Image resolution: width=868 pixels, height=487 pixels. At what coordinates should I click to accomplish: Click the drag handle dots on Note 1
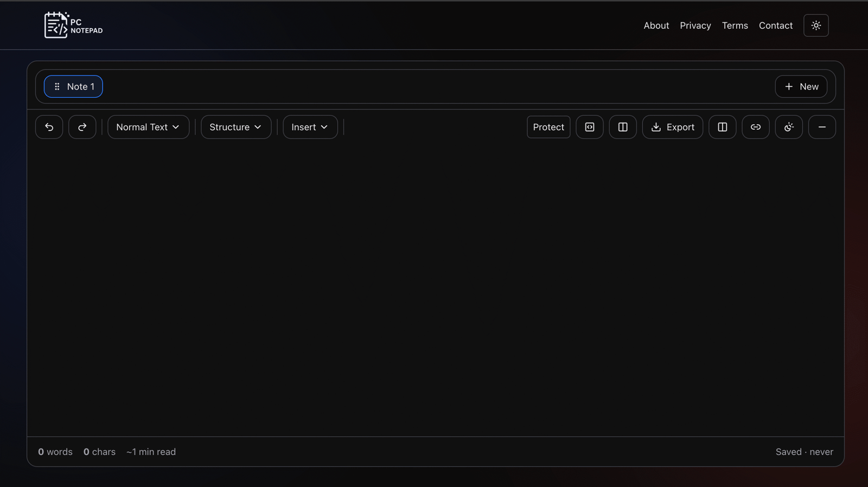(57, 87)
